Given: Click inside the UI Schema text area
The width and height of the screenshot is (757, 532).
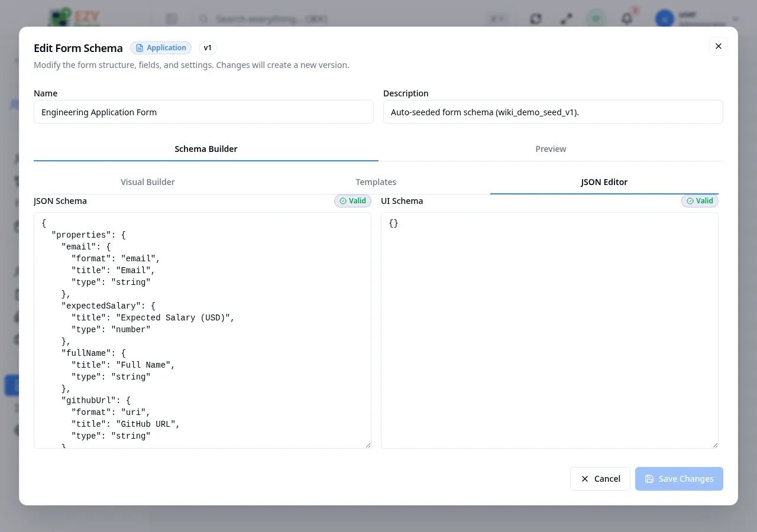Looking at the screenshot, I should pos(549,330).
